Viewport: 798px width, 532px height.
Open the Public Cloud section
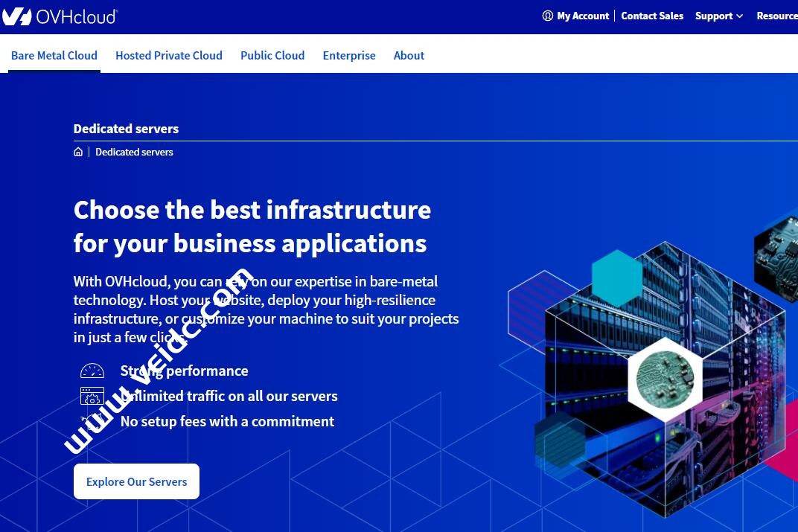272,55
